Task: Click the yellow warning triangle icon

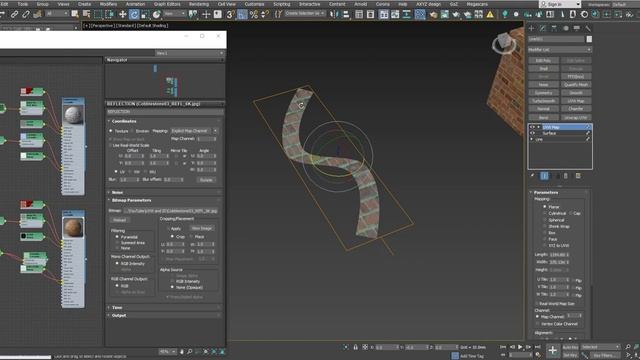Action: [490, 15]
